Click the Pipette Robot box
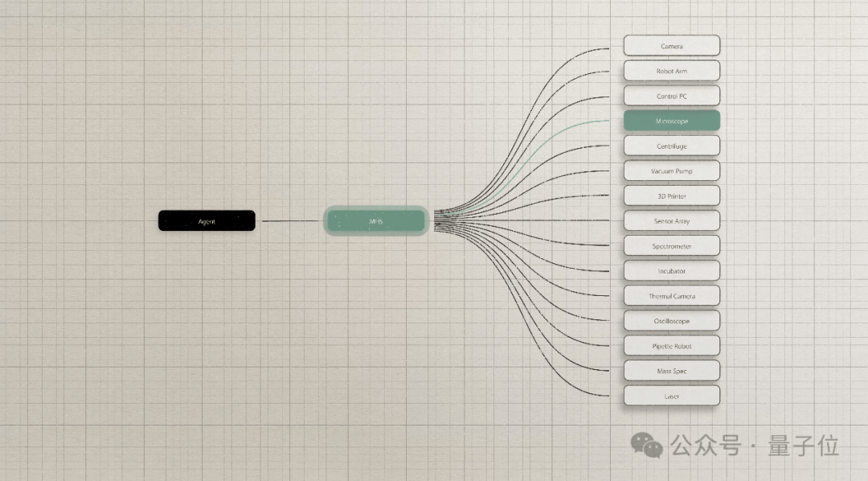This screenshot has height=481, width=868. (x=671, y=346)
